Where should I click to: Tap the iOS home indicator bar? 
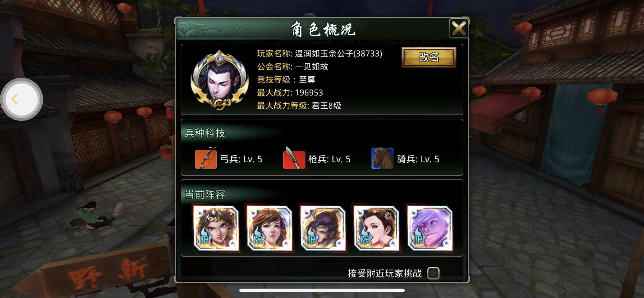(322, 290)
